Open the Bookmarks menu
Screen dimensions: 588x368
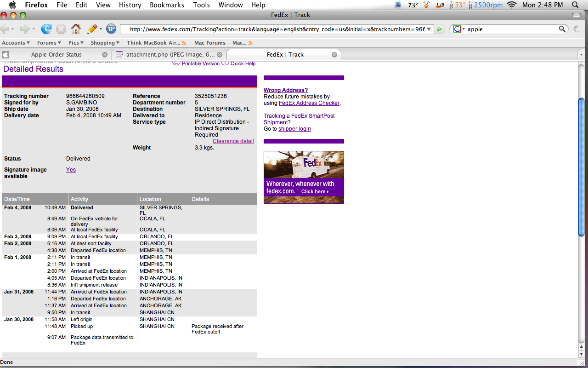pyautogui.click(x=167, y=5)
